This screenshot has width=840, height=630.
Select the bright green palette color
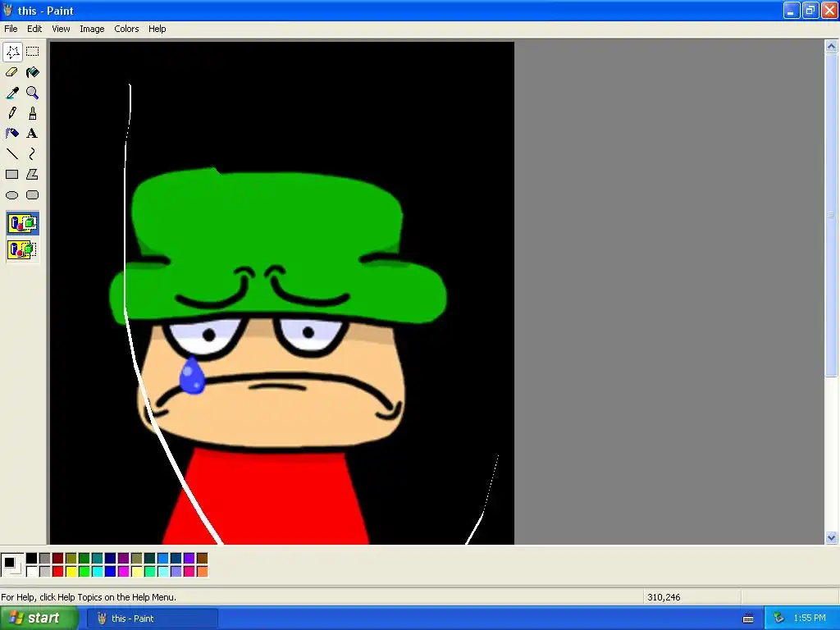(x=84, y=572)
